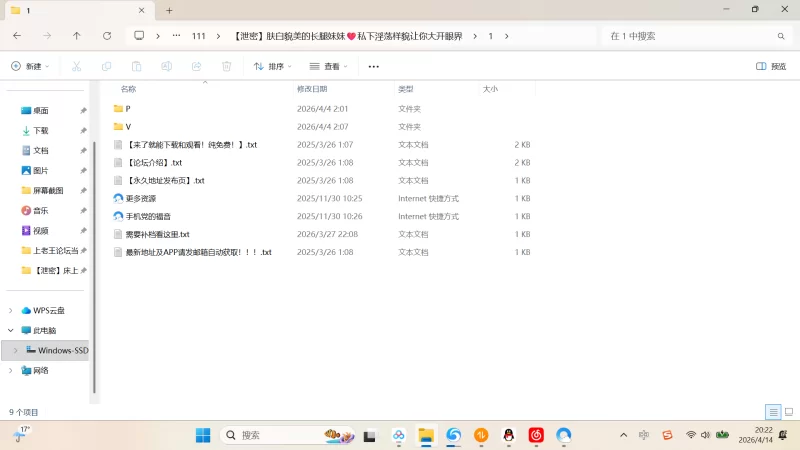Click the Back navigation arrow

tap(17, 36)
